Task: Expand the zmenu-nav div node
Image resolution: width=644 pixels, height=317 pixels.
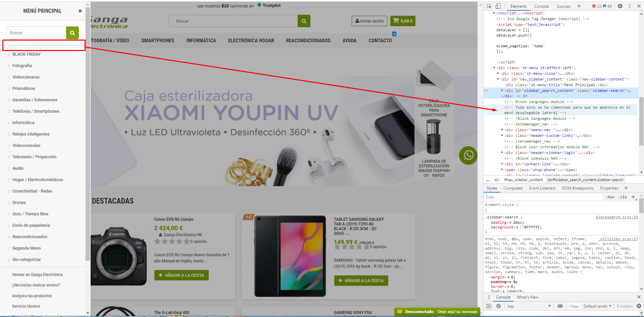Action: (502, 130)
